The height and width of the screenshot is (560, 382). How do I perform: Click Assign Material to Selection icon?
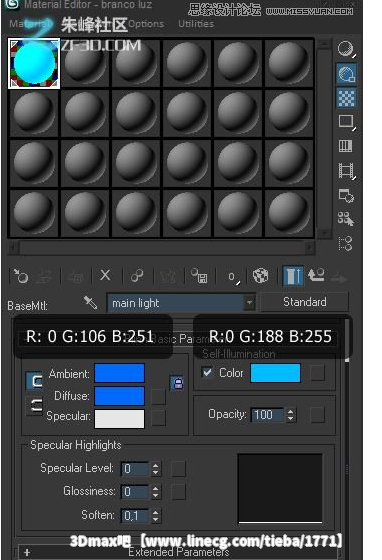(76, 276)
